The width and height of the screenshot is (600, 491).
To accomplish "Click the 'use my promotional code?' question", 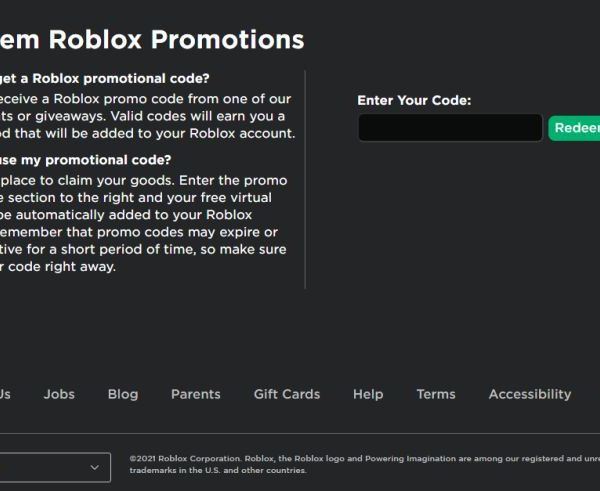I will (x=86, y=160).
